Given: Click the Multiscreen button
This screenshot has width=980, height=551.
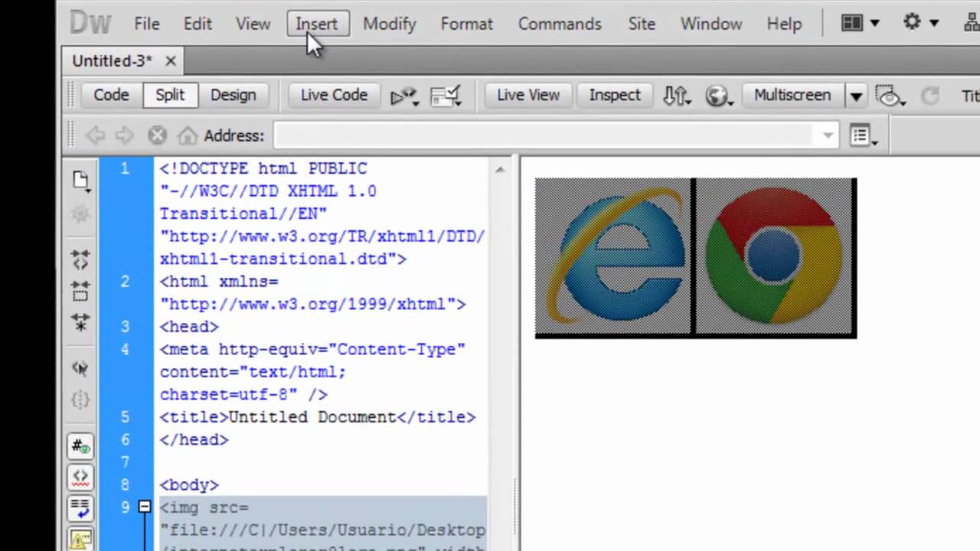Looking at the screenshot, I should (792, 95).
